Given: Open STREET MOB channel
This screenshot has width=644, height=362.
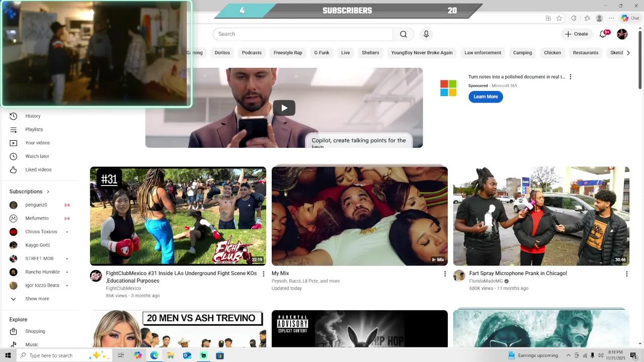Looking at the screenshot, I should click(x=39, y=258).
